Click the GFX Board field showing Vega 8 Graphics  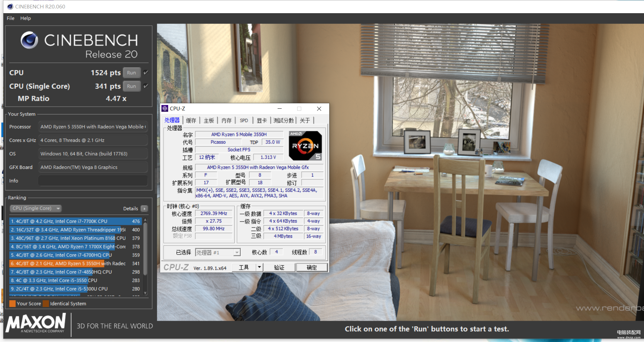[x=93, y=167]
